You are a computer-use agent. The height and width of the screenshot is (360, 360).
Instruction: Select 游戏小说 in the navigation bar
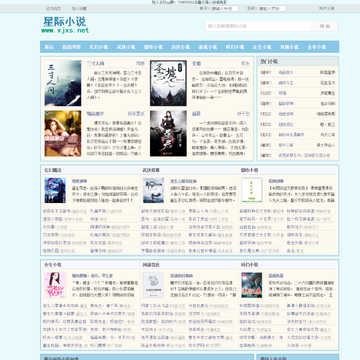coord(208,47)
